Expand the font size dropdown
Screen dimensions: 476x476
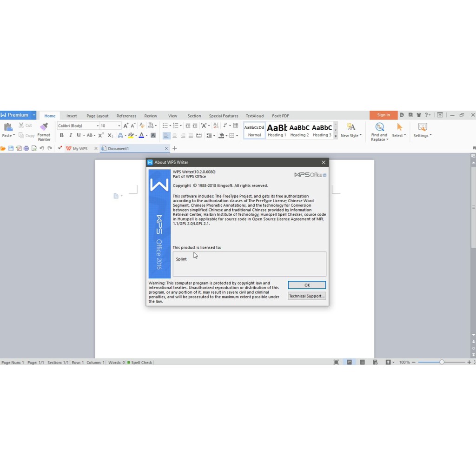click(x=119, y=126)
